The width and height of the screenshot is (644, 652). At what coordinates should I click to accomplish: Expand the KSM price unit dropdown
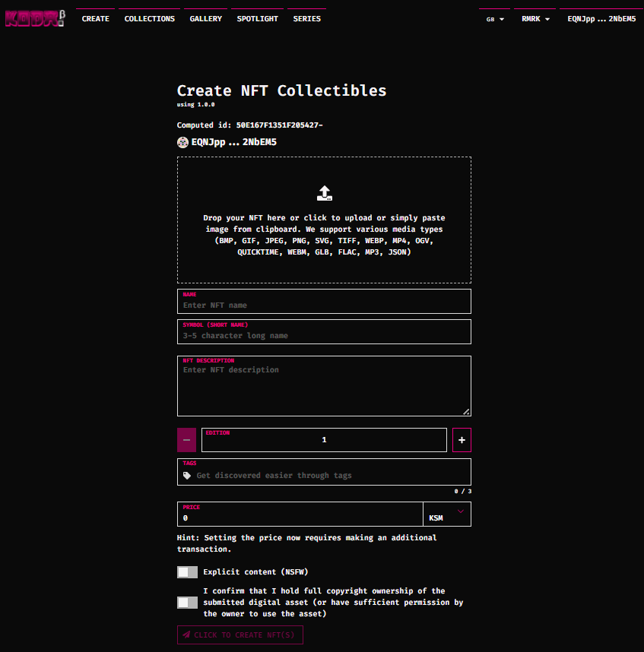coord(447,514)
